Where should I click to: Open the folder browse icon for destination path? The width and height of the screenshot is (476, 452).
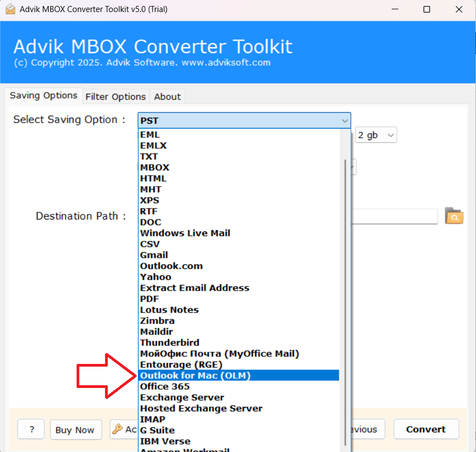[454, 216]
